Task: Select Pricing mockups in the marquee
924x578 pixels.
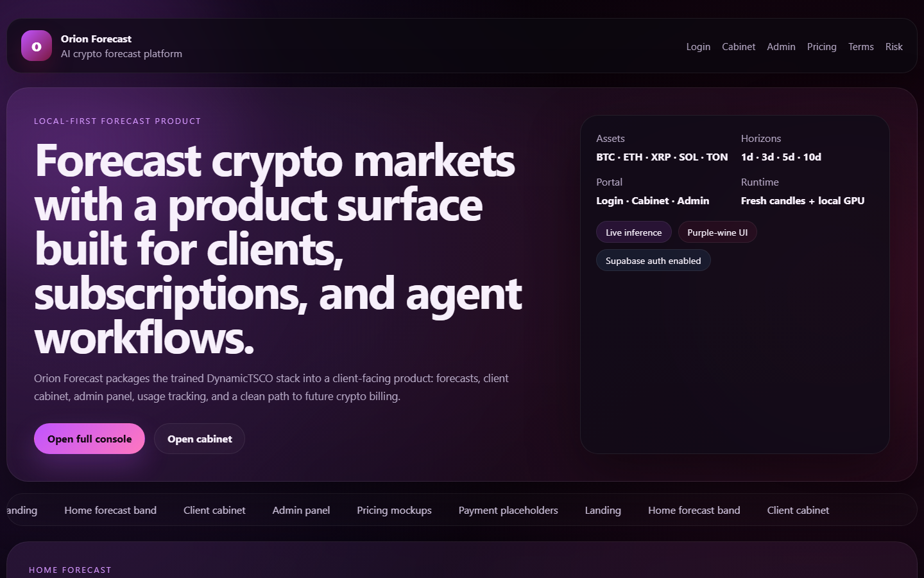Action: point(394,511)
